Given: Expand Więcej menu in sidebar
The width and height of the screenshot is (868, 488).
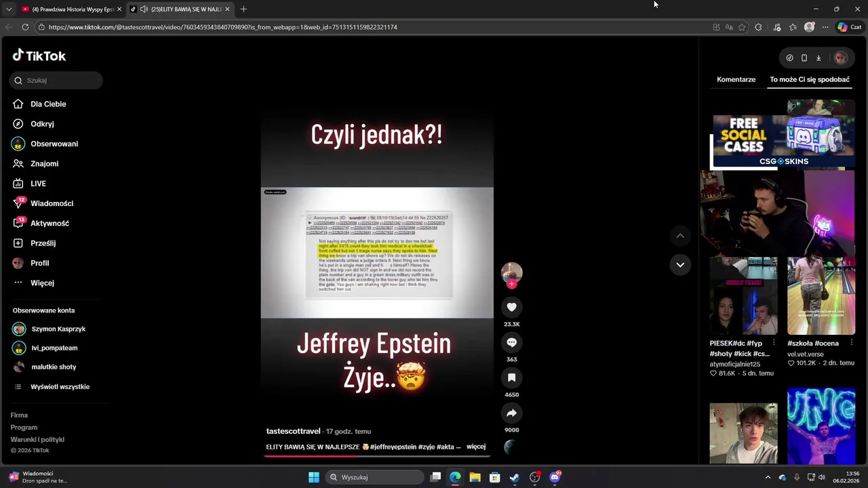Looking at the screenshot, I should coord(33,283).
